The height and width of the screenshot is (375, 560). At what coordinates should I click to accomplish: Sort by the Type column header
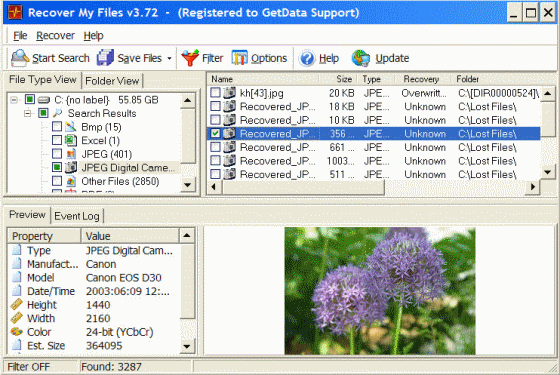click(x=377, y=79)
